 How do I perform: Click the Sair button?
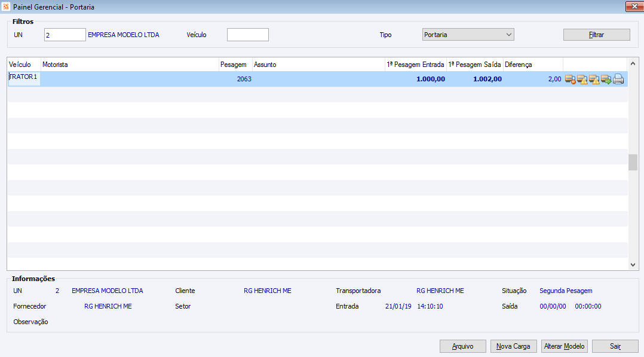615,346
